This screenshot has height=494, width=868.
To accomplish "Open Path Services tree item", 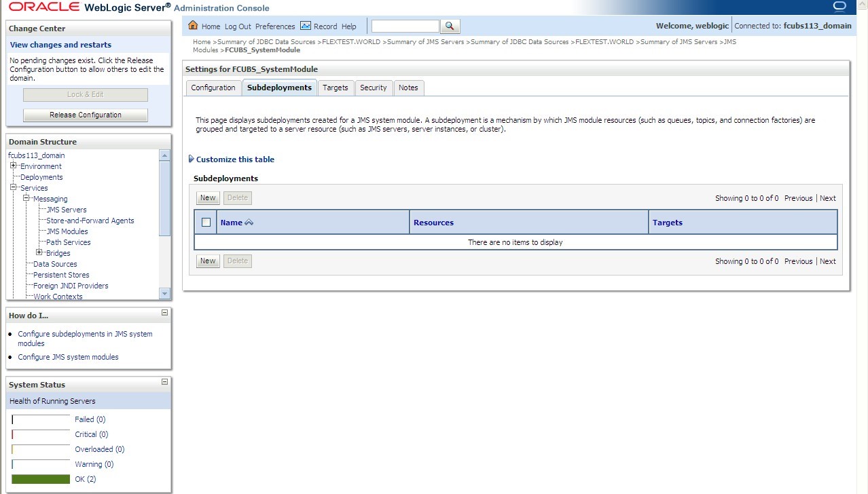I will click(69, 242).
